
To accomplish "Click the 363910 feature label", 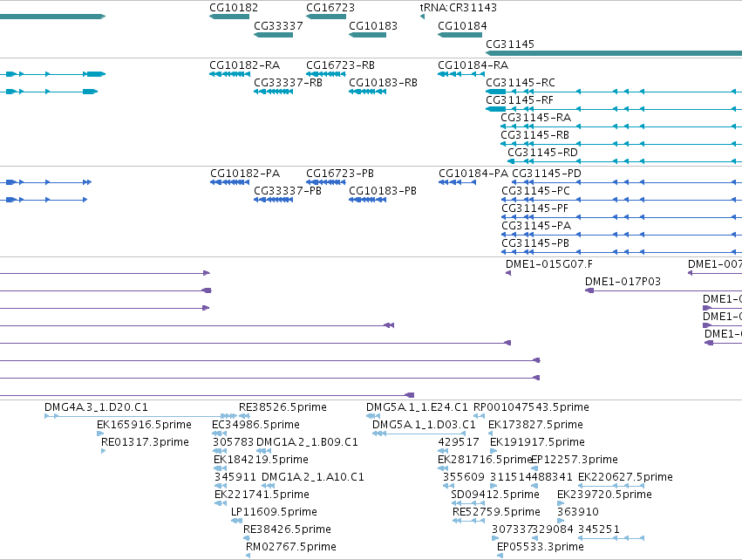I will coord(578,512).
